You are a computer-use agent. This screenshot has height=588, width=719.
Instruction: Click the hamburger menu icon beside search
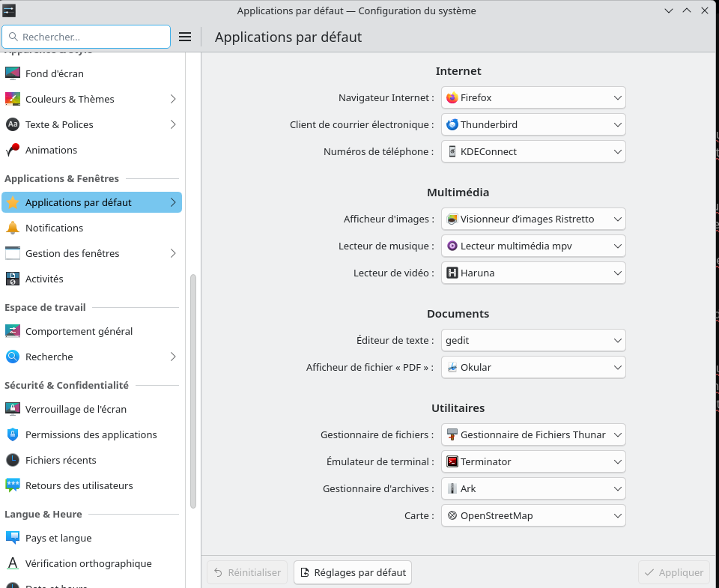(185, 37)
